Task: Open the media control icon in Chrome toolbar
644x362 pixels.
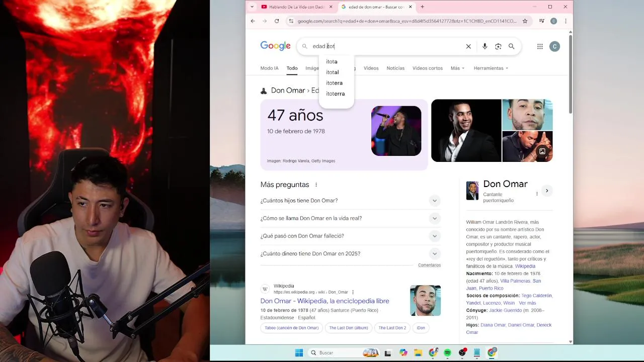Action: pyautogui.click(x=541, y=21)
